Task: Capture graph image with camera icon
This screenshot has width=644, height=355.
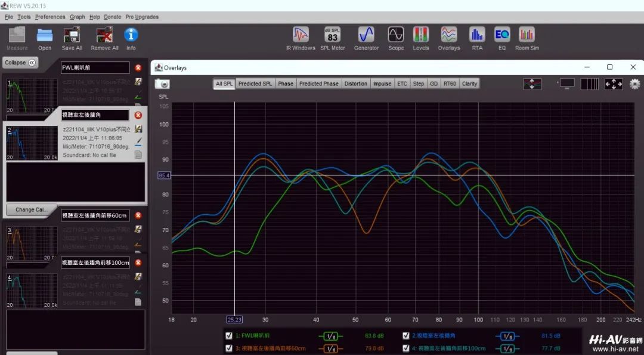Action: tap(162, 84)
